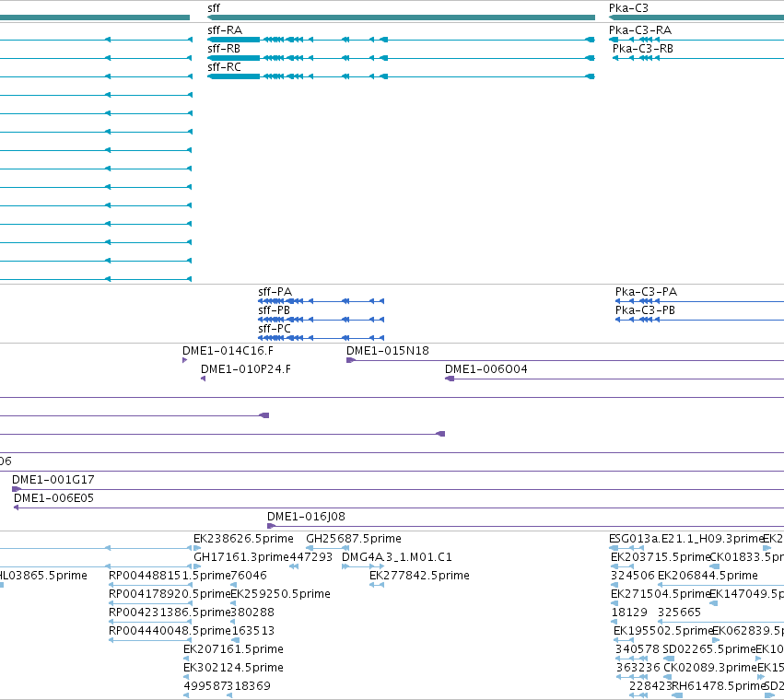The width and height of the screenshot is (784, 700).
Task: Click the EK259250.5prime label
Action: 280,594
